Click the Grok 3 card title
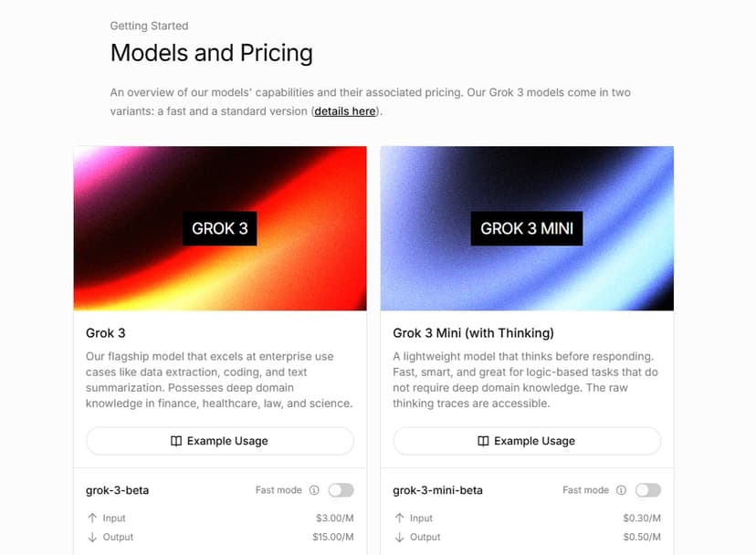 [x=105, y=332]
